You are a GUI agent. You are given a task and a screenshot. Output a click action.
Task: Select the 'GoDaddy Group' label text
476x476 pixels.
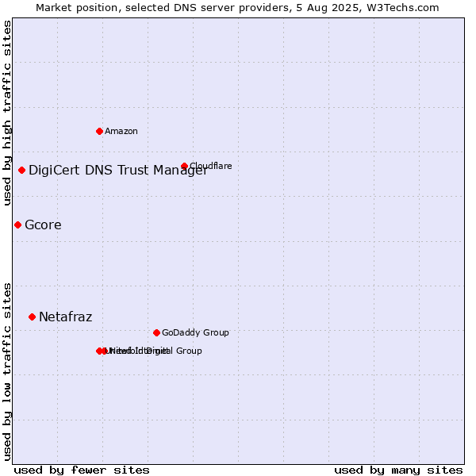(195, 332)
